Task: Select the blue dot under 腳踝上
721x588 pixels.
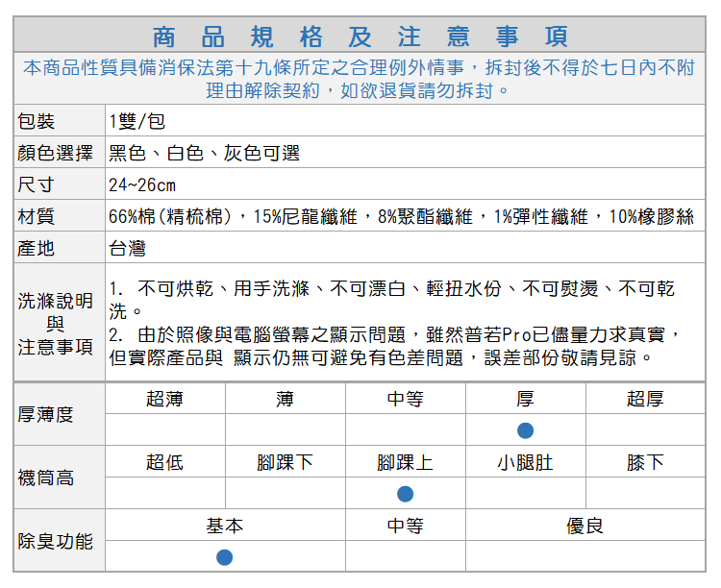Action: click(406, 494)
